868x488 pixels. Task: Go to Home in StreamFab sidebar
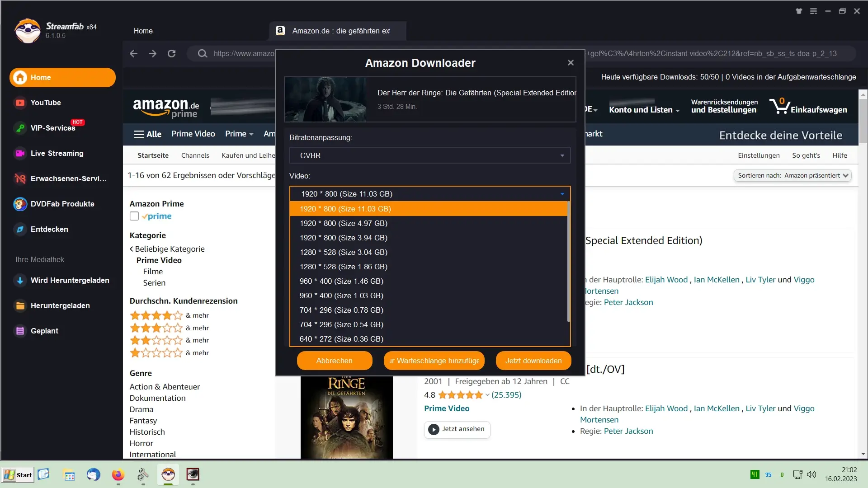click(62, 77)
